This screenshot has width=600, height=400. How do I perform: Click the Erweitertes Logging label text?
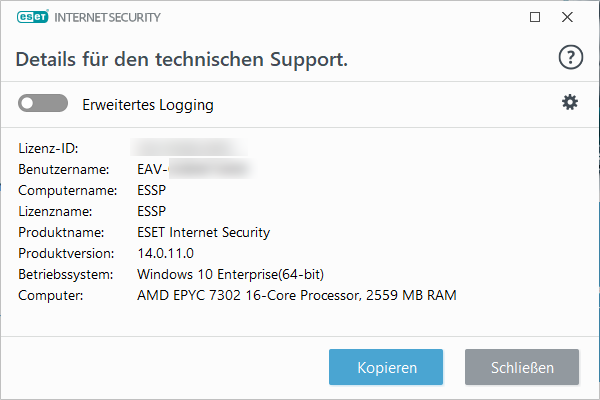click(148, 105)
